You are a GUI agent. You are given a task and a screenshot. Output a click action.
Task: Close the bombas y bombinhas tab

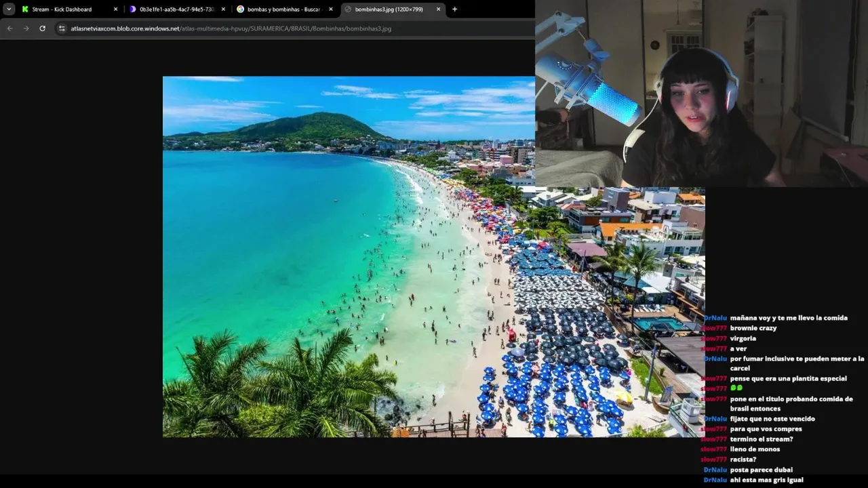[x=331, y=9]
